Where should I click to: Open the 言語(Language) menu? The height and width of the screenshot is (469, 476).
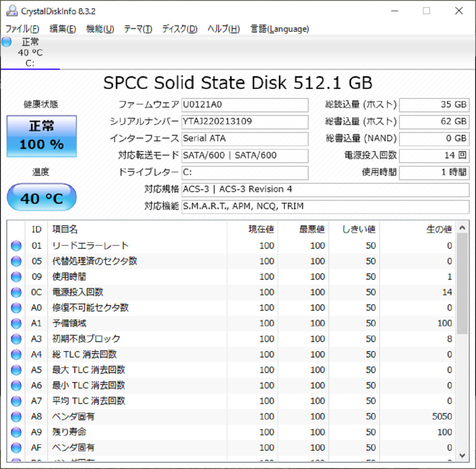[x=280, y=29]
